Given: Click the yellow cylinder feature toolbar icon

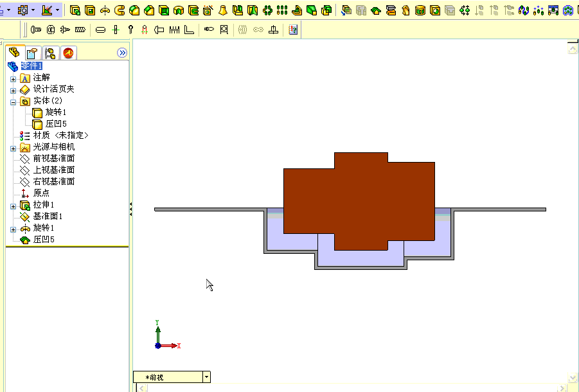Looking at the screenshot, I should 420,11.
